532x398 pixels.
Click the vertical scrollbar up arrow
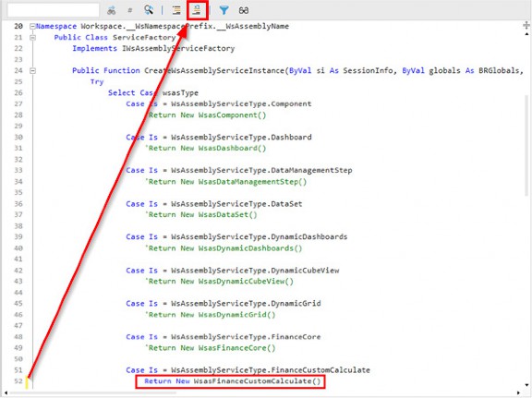point(526,34)
